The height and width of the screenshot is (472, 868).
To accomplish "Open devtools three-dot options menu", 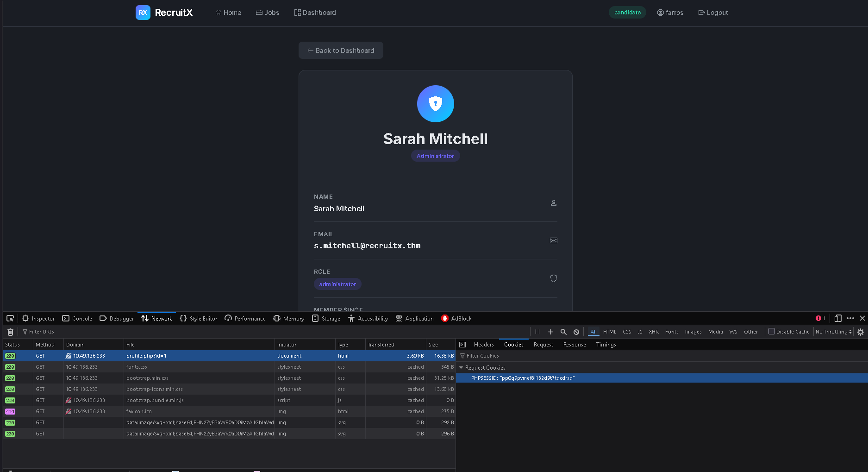I will tap(850, 318).
